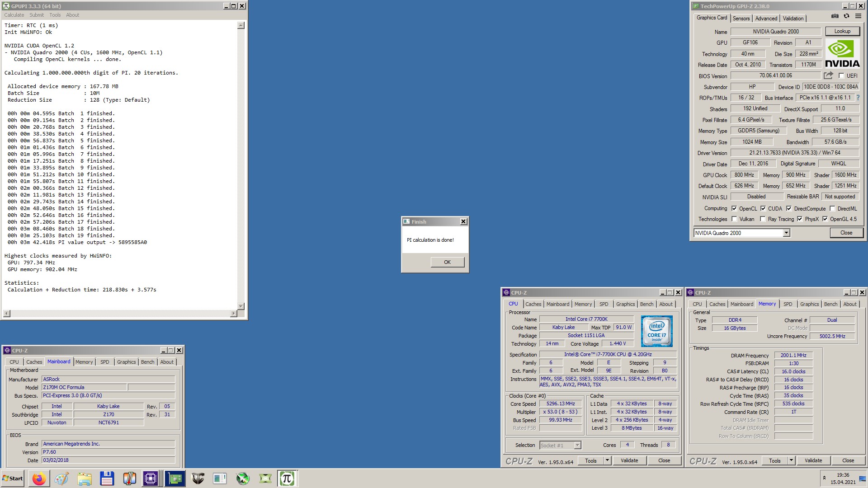This screenshot has width=868, height=488.
Task: Open the Submit menu in GPUPI
Action: pyautogui.click(x=37, y=15)
